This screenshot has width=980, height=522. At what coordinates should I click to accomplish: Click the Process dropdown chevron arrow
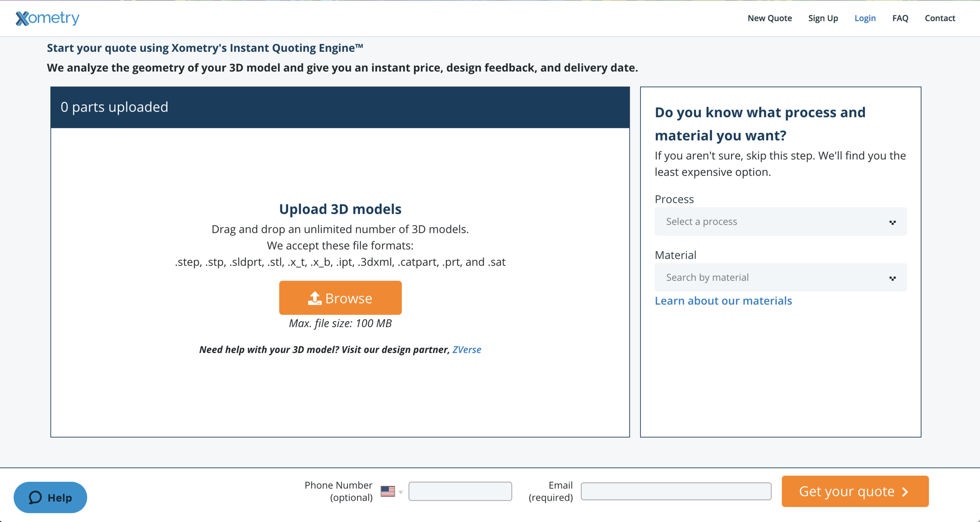(x=893, y=222)
